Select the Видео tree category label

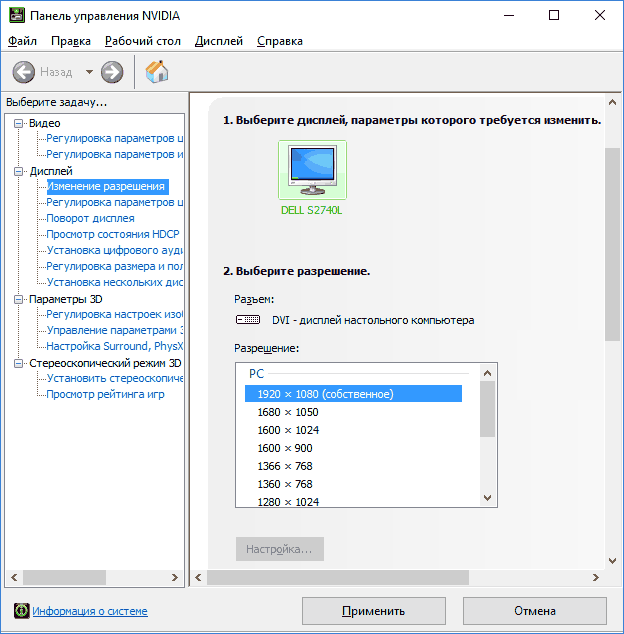(44, 123)
